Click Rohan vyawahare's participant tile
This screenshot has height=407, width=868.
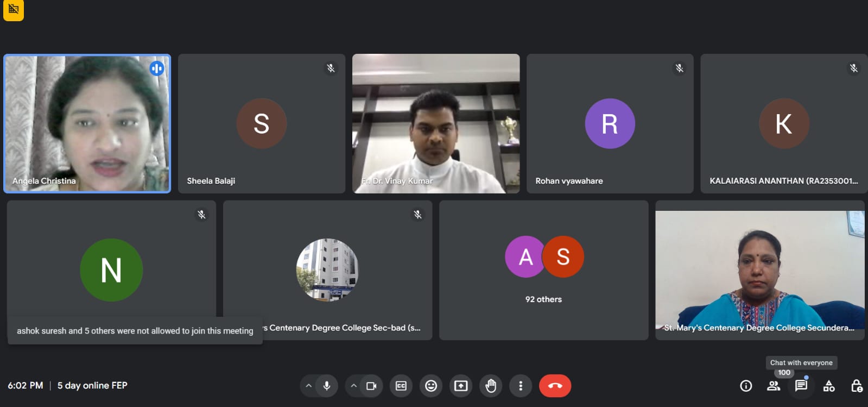click(x=610, y=123)
